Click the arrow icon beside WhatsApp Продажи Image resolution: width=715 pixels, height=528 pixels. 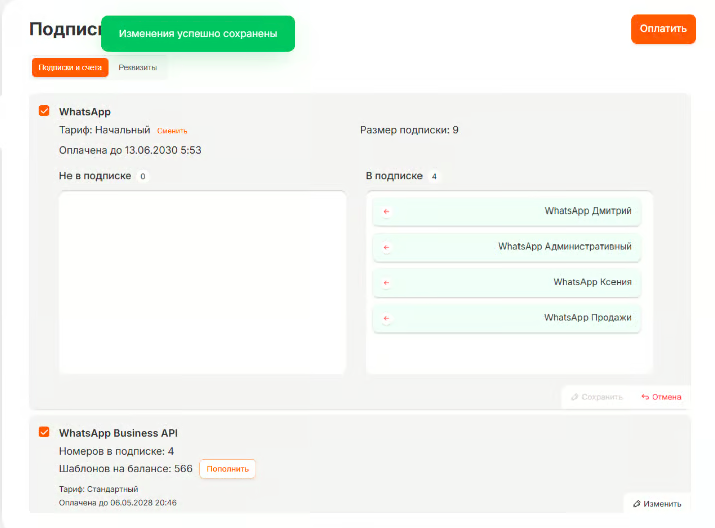[x=386, y=318]
